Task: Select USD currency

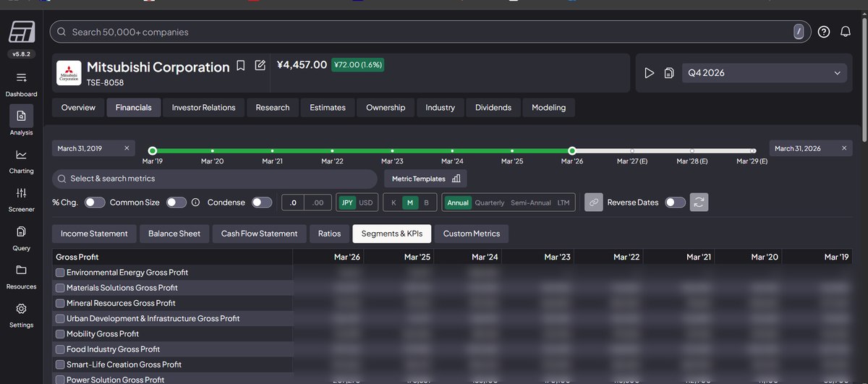Action: point(366,202)
